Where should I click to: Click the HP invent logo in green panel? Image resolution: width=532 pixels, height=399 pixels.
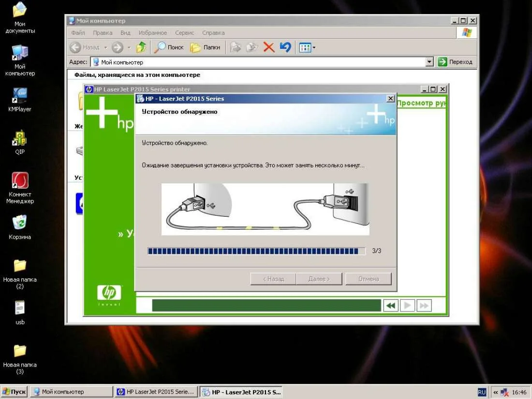(109, 295)
